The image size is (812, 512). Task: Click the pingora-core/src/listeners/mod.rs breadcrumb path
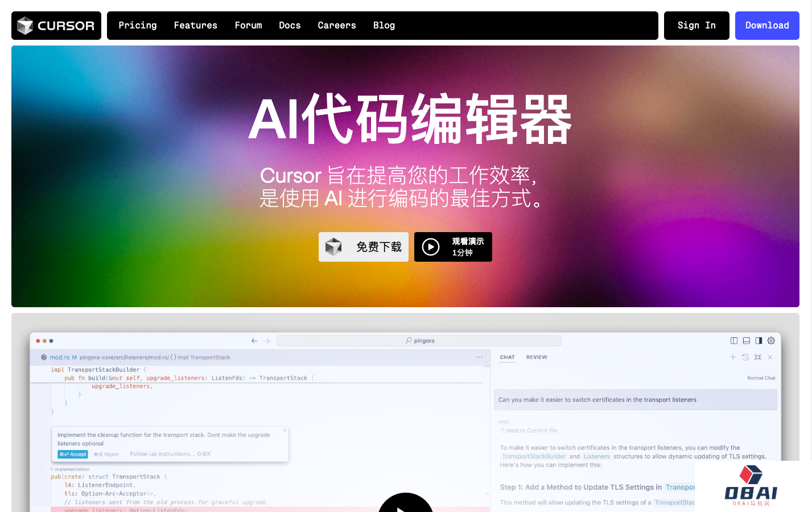pos(124,357)
